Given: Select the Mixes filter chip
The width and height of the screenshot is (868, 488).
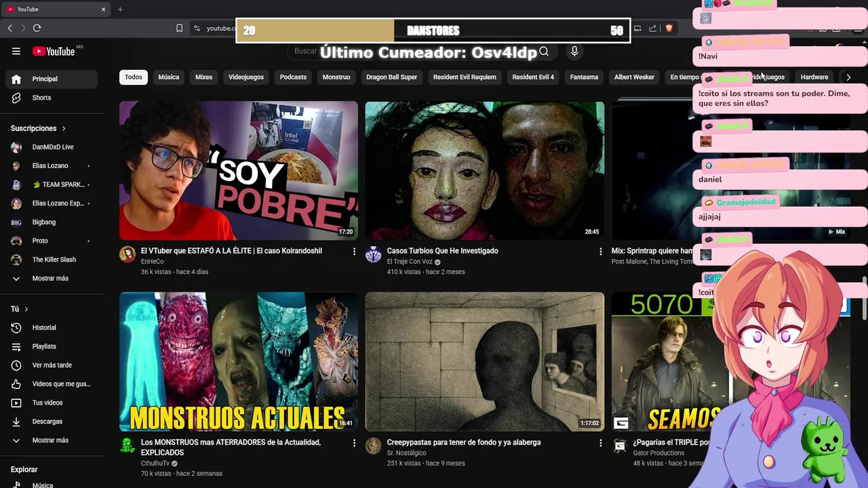Looking at the screenshot, I should point(203,77).
